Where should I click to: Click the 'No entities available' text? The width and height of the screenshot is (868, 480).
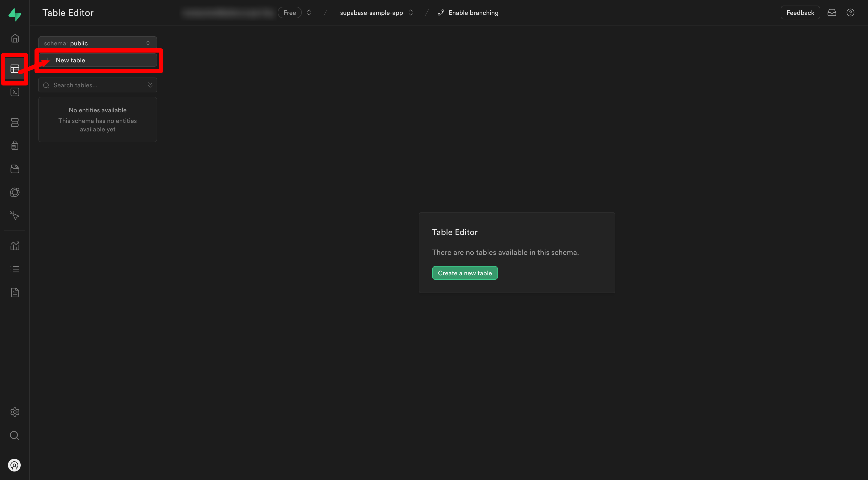click(x=98, y=110)
